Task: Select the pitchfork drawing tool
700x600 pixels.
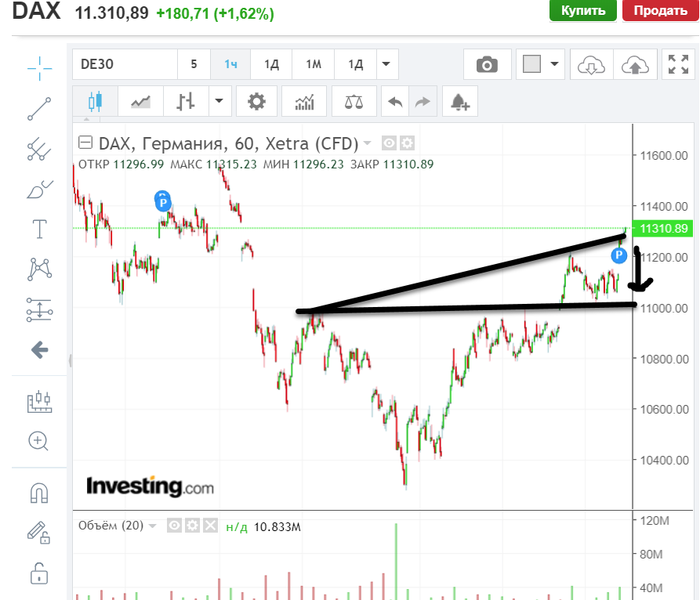Action: [39, 149]
